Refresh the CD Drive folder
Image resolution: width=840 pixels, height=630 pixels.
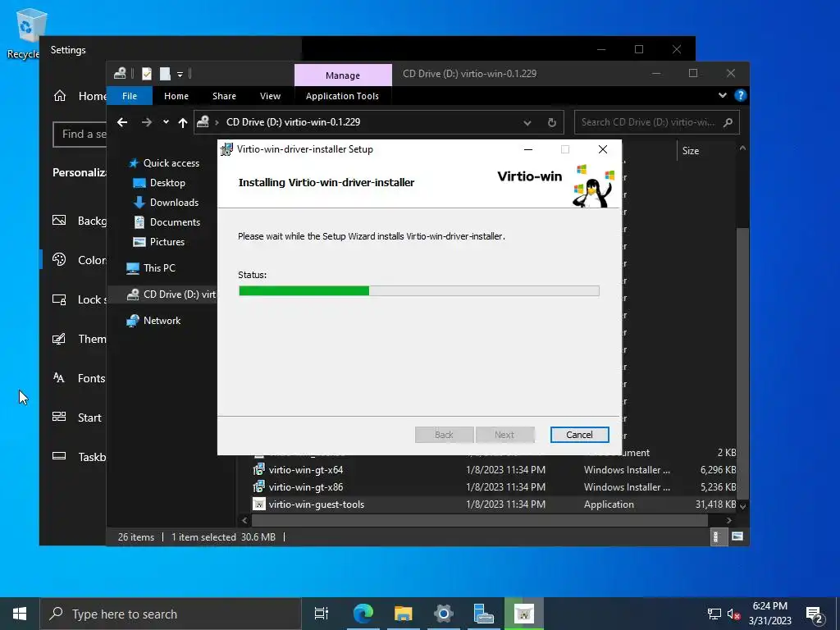coord(552,123)
